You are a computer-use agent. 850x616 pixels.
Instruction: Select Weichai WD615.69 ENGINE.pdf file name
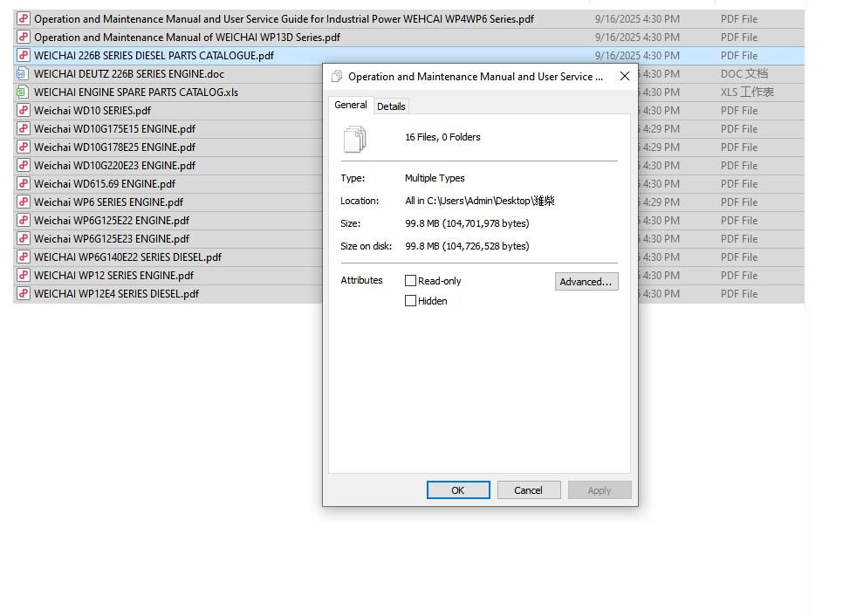pos(105,183)
